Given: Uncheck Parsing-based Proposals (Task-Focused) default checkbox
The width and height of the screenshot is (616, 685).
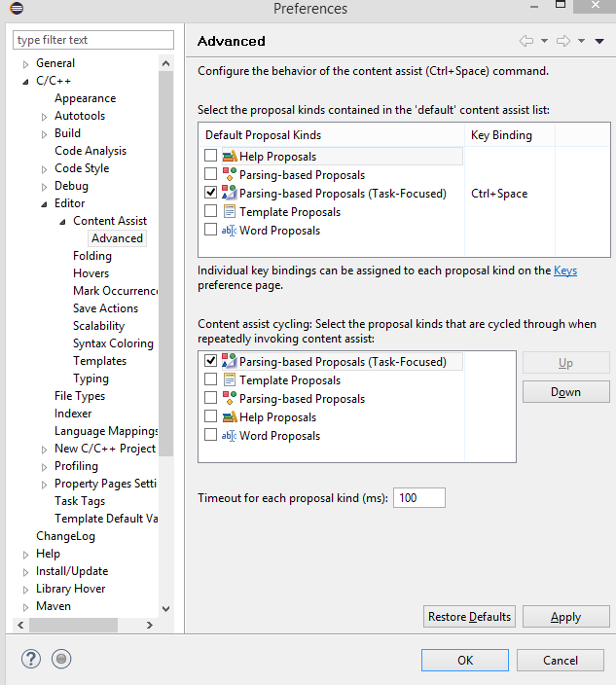Looking at the screenshot, I should [211, 194].
